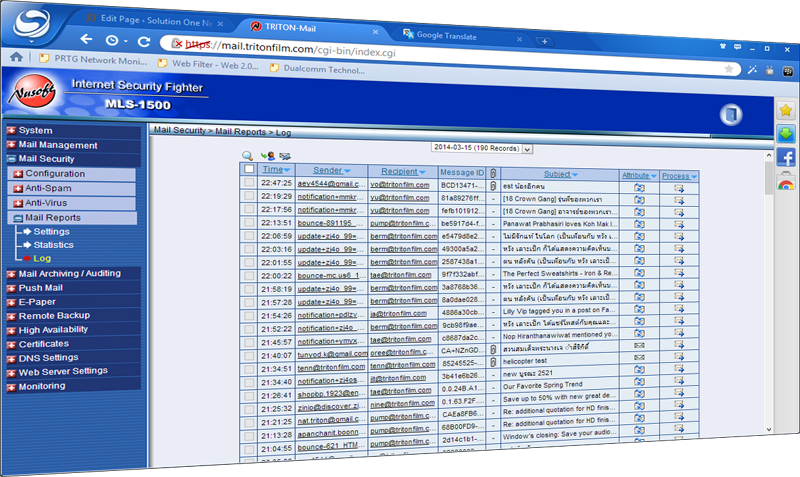Click the mail envelope icon above Sender column
The height and width of the screenshot is (477, 800).
coord(285,156)
